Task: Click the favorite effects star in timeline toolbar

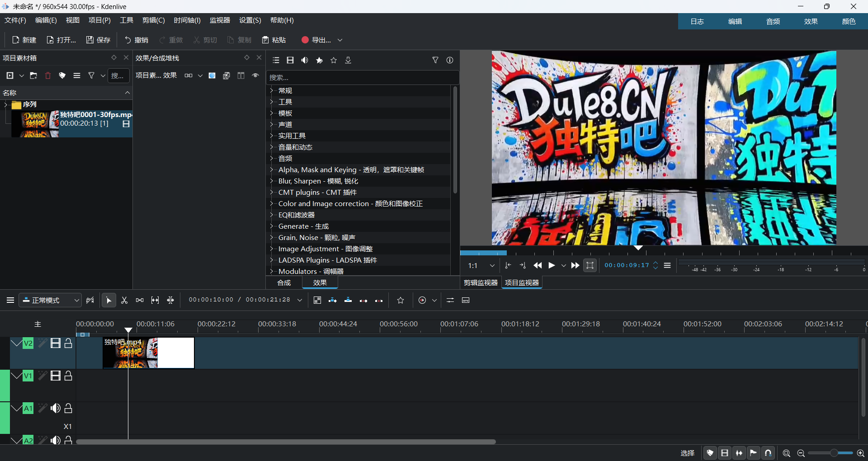Action: click(x=401, y=300)
